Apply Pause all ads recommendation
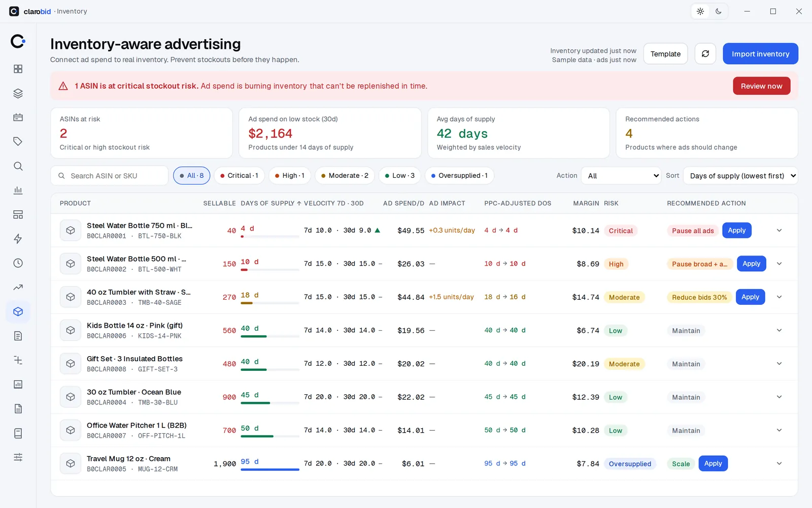This screenshot has width=812, height=508. 736,230
